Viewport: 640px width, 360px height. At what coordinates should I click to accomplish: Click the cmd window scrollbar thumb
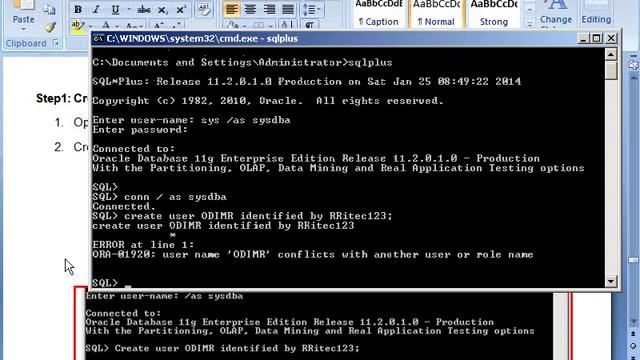click(x=611, y=70)
